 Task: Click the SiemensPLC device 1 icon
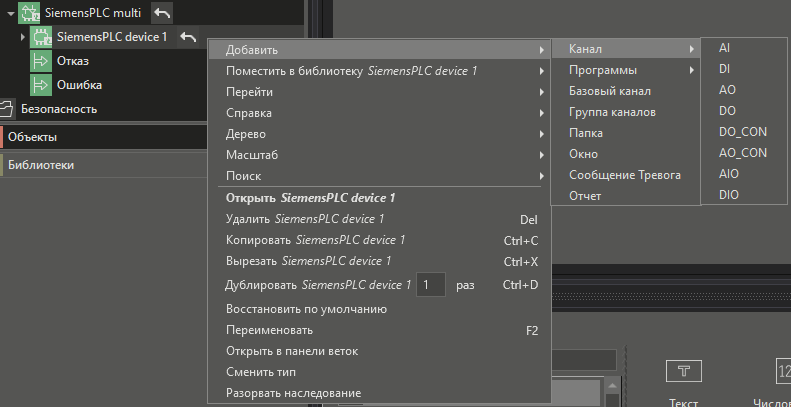41,37
